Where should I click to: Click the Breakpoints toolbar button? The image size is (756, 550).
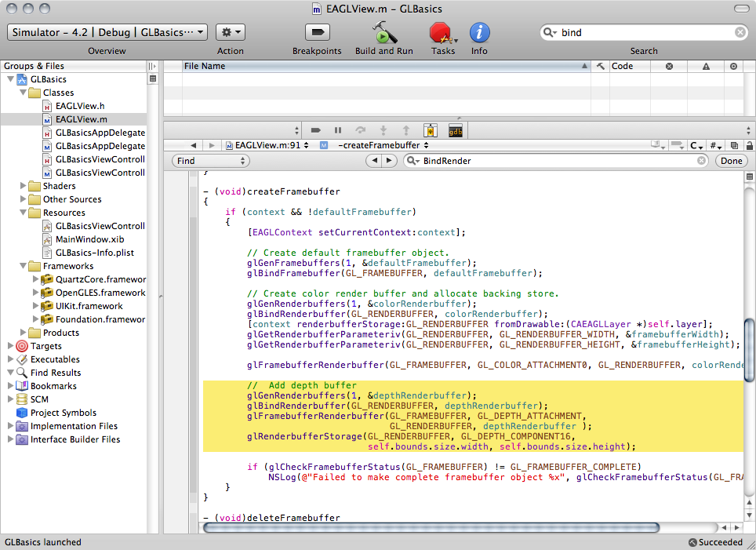(318, 32)
